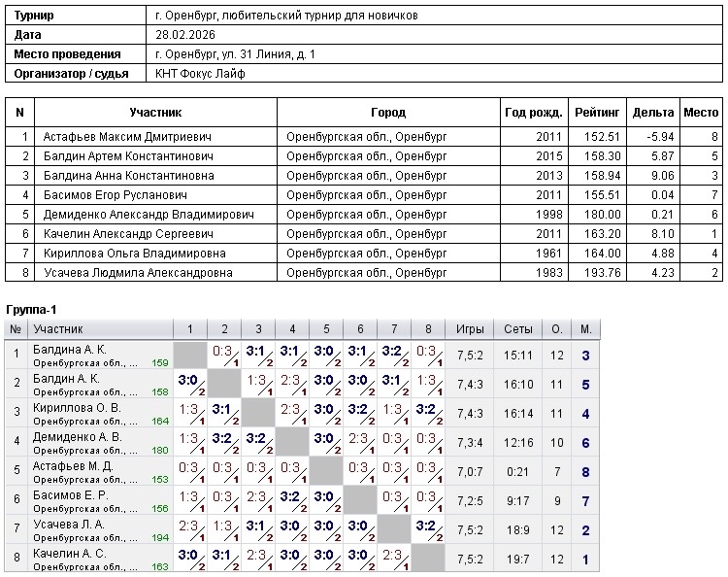Click Усачева Л. А. in the group table
Screen dimensions: 728x577
click(70, 524)
